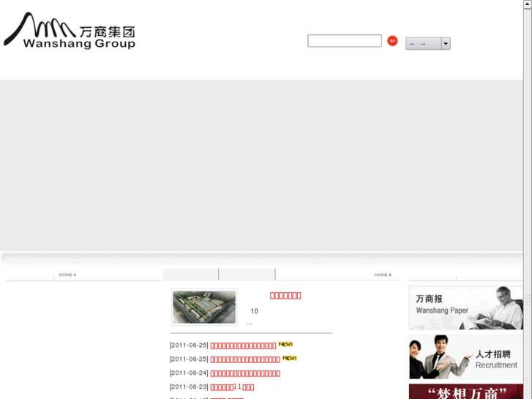Click the large gray banner area
This screenshot has width=532, height=399.
tap(261, 165)
